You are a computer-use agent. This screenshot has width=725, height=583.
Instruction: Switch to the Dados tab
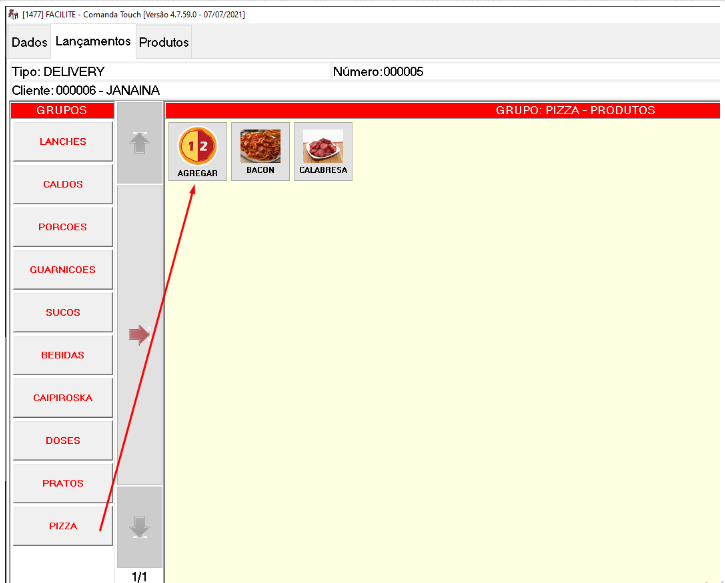point(30,42)
